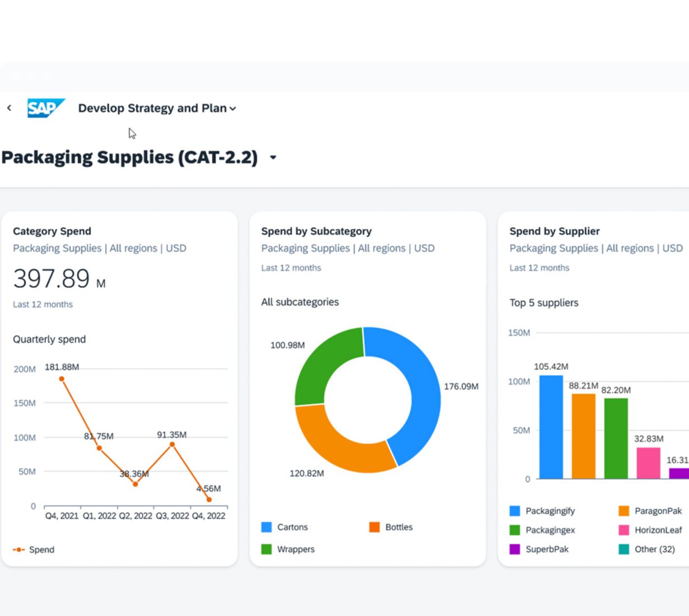The height and width of the screenshot is (616, 689).
Task: Click the Q4, 2021 data point
Action: point(62,379)
